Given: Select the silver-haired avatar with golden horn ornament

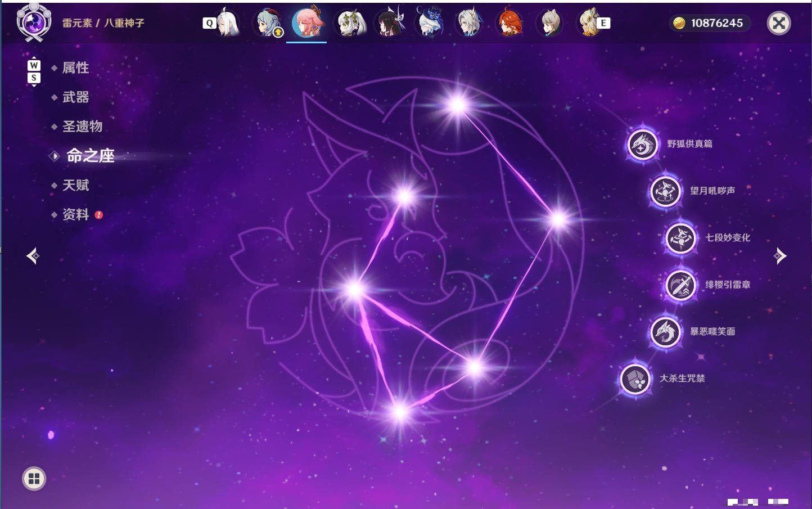Looking at the screenshot, I should (x=470, y=23).
